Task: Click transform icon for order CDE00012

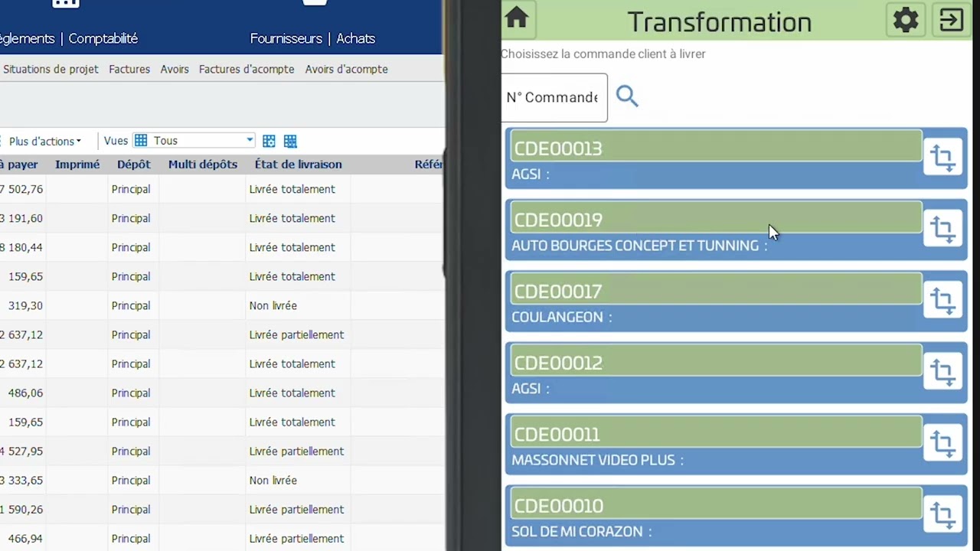Action: click(942, 371)
